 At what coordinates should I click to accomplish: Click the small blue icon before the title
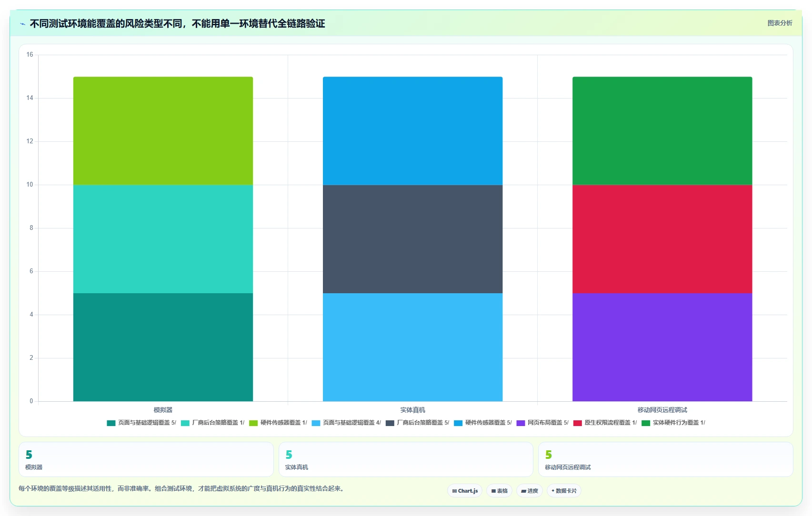pos(22,24)
